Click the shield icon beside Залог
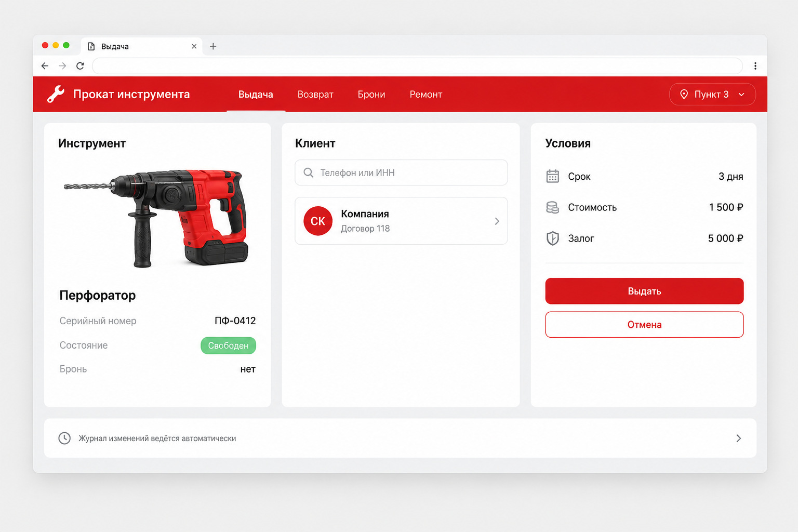 (x=552, y=238)
